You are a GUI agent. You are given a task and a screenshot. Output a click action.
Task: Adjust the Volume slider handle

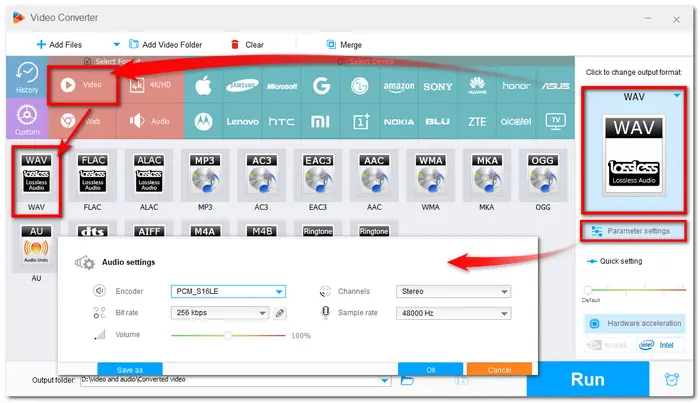pyautogui.click(x=228, y=335)
